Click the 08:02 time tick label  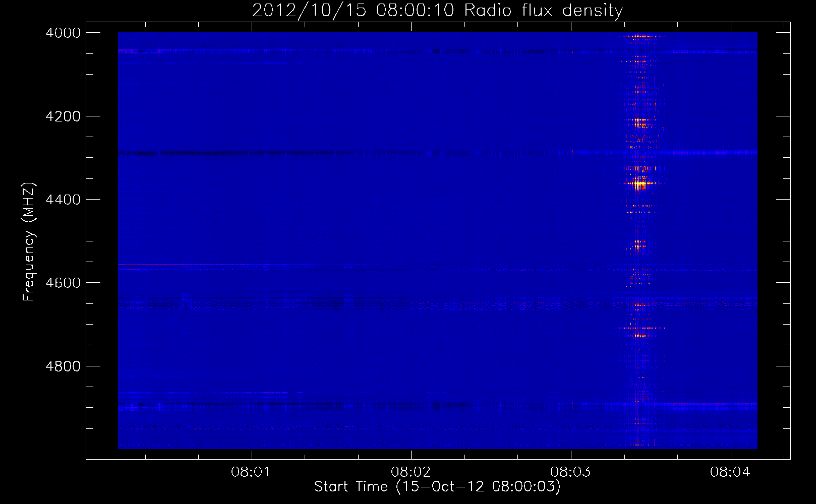(411, 472)
